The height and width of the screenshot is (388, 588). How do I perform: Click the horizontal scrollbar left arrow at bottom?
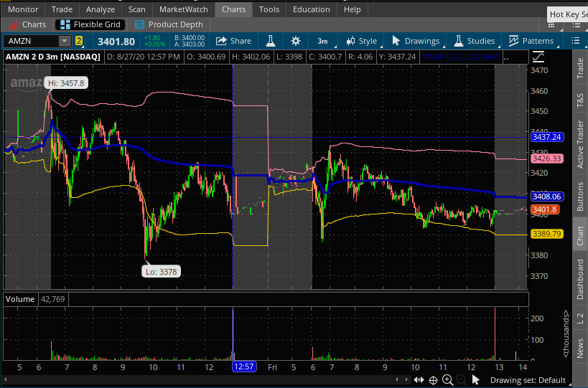tap(5, 380)
